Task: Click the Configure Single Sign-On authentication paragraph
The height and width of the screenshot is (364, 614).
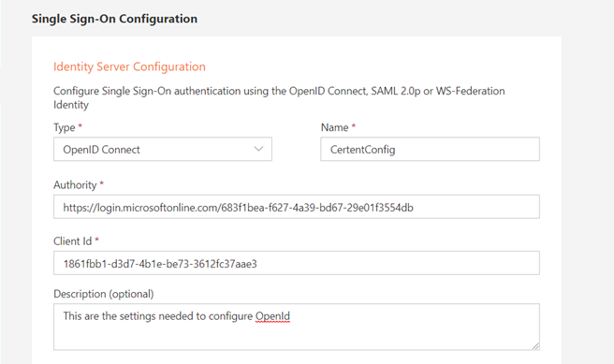Action: [279, 98]
